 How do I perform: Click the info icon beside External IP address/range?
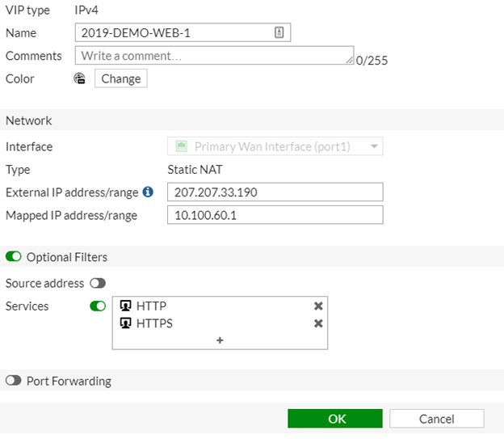pyautogui.click(x=148, y=192)
